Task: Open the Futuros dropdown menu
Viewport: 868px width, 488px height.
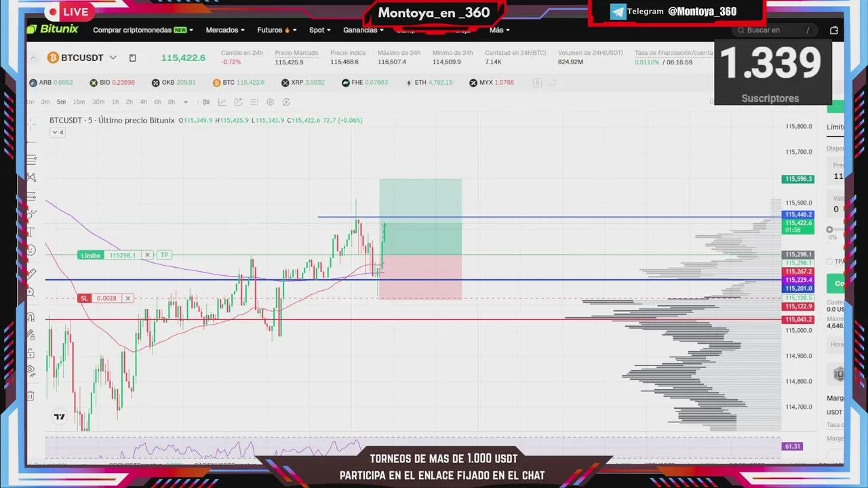Action: pos(277,30)
